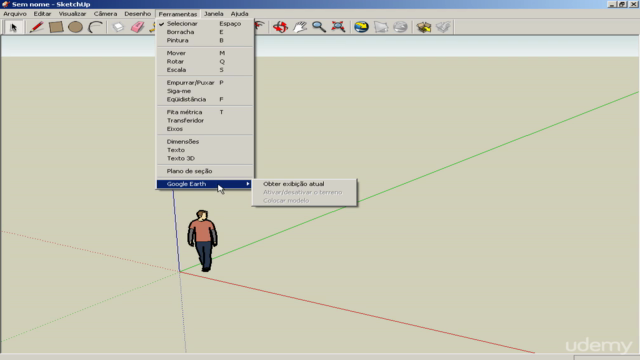Open the Editar menu
640x360 pixels.
[42, 14]
